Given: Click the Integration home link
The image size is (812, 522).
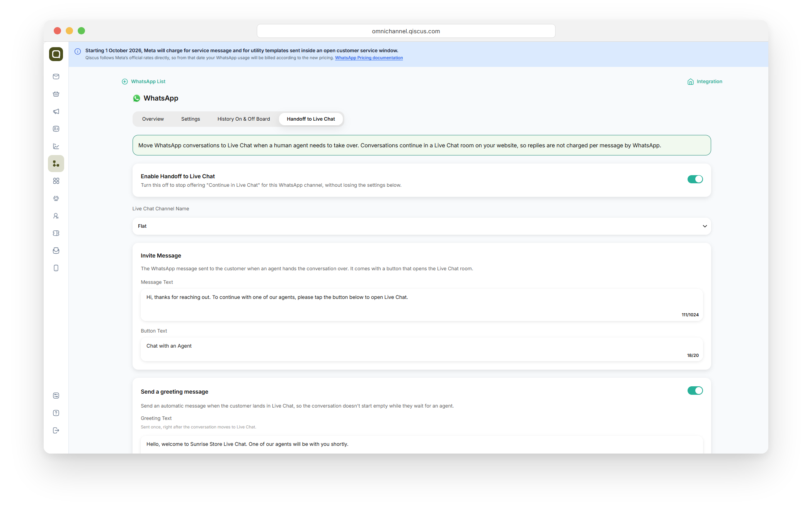Looking at the screenshot, I should 705,82.
